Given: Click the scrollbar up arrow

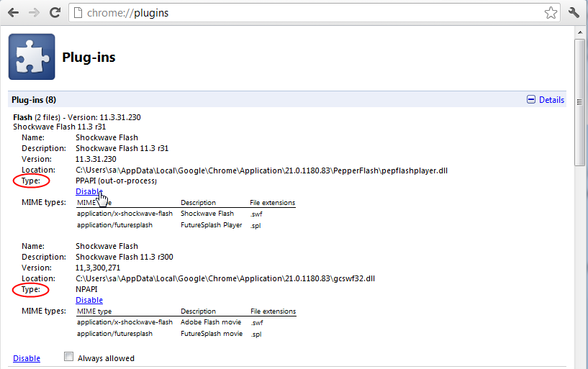Looking at the screenshot, I should [580, 33].
